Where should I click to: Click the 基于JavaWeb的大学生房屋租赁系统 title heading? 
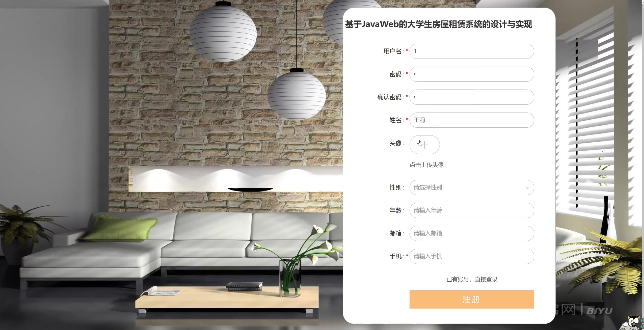[x=438, y=24]
